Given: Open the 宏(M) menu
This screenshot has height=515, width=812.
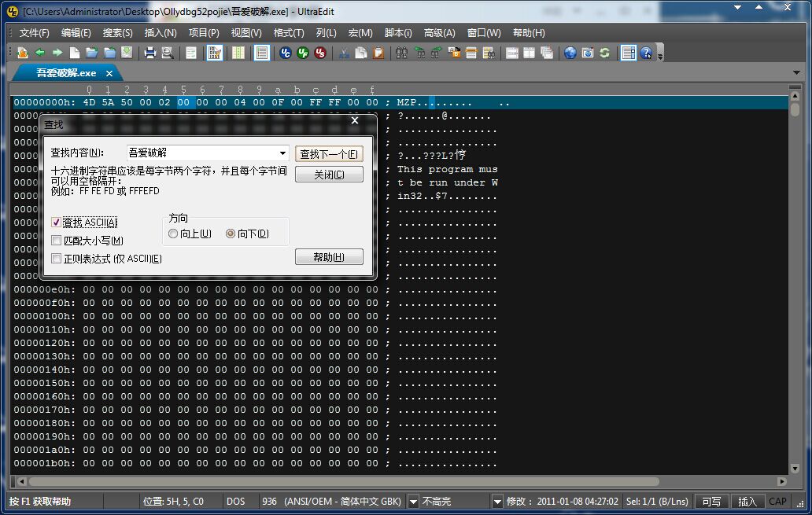Looking at the screenshot, I should click(x=360, y=33).
